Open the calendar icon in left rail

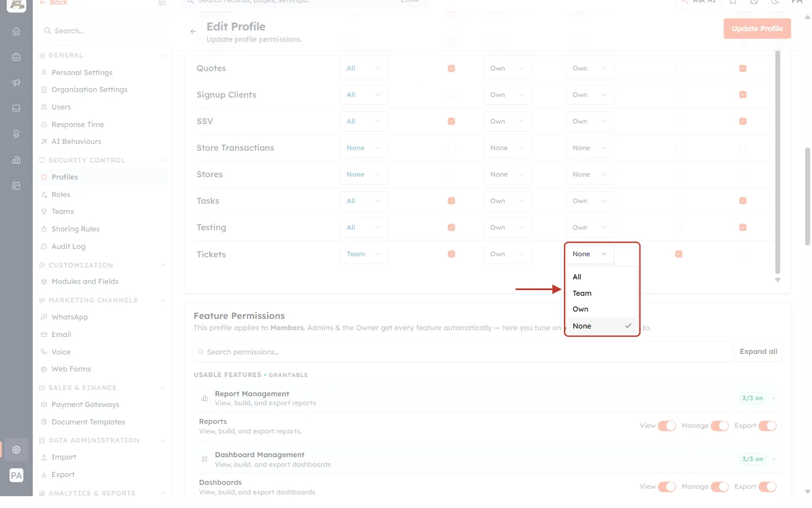coord(16,186)
